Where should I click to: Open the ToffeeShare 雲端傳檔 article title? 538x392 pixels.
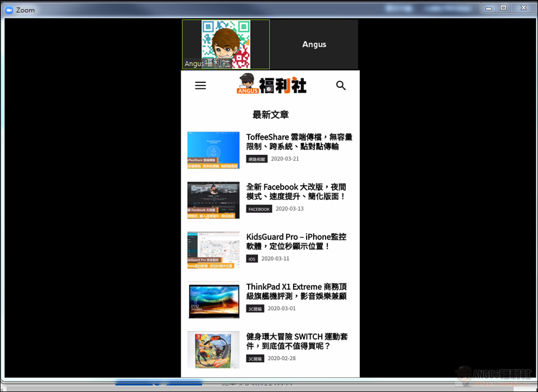coord(299,142)
